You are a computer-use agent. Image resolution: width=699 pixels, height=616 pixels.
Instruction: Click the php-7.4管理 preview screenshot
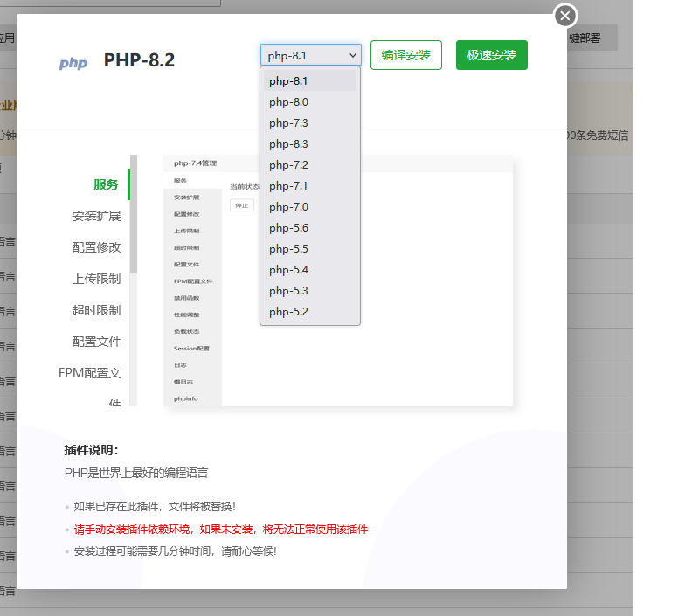(338, 280)
